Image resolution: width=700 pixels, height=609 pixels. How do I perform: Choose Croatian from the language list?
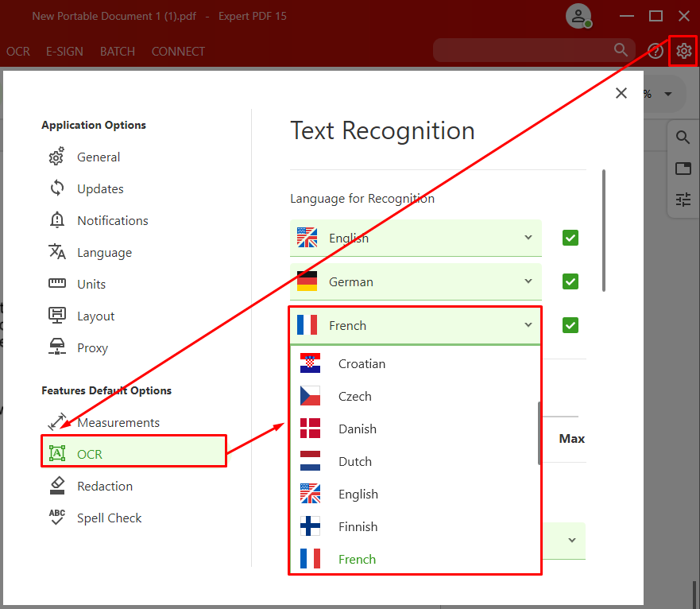(x=416, y=363)
